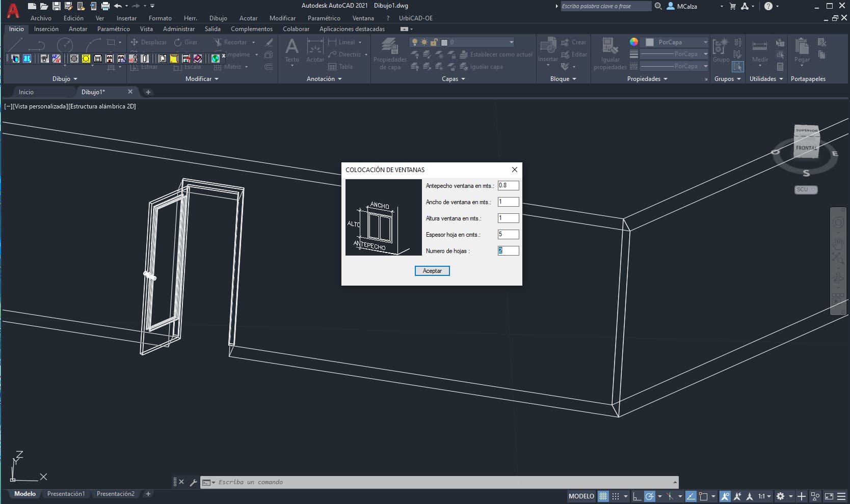Expand the Capas panel title

tap(453, 79)
